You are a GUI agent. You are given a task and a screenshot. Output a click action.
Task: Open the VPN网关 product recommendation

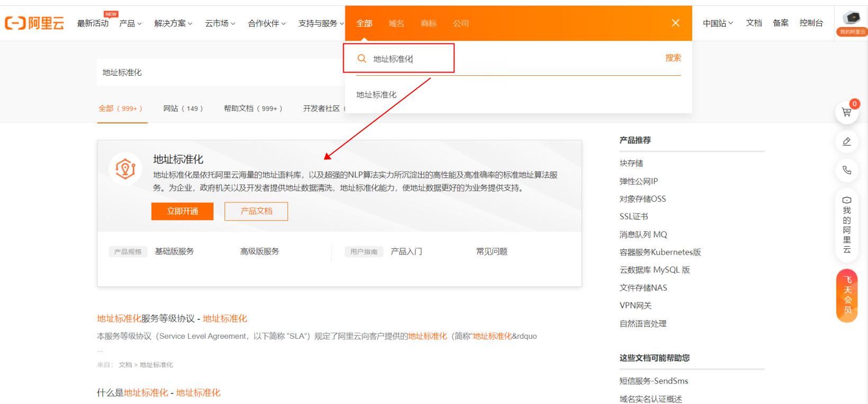[636, 306]
